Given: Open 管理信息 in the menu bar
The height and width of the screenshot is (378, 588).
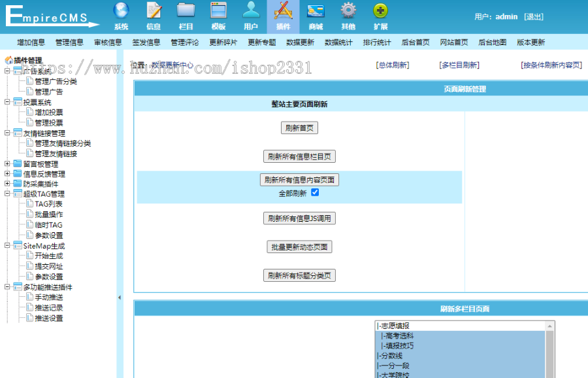Looking at the screenshot, I should [69, 43].
